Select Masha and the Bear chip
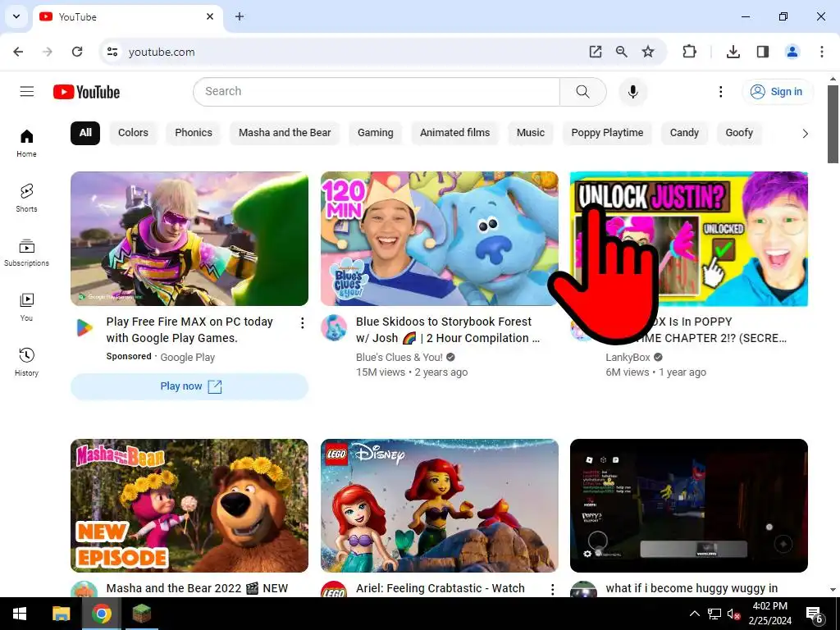840x630 pixels. point(285,133)
